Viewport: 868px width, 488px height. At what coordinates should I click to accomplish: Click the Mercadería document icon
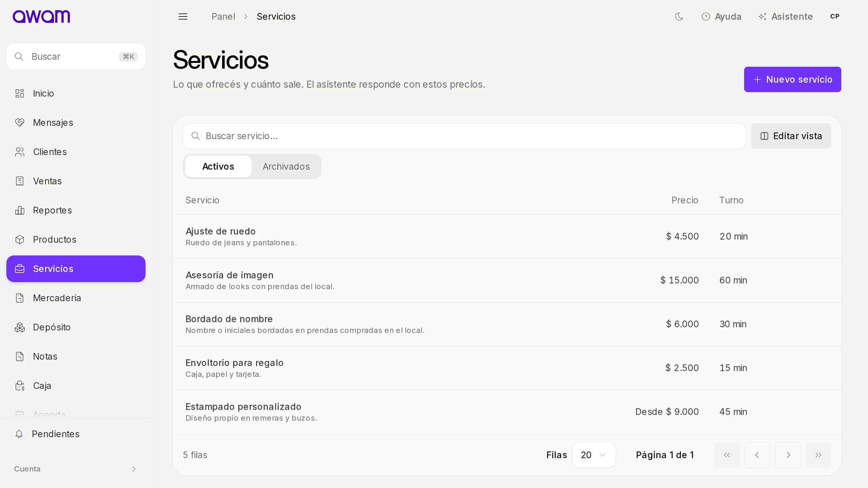tap(20, 298)
